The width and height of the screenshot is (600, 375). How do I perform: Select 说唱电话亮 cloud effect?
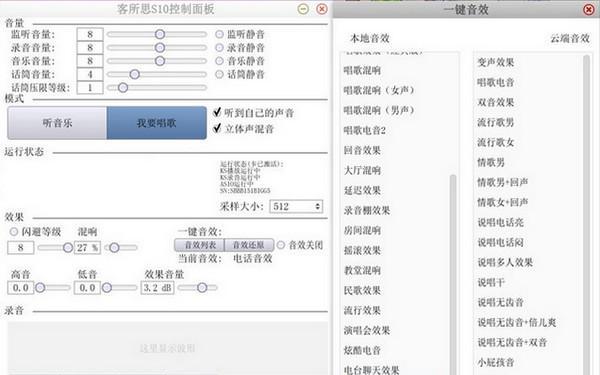click(x=500, y=222)
